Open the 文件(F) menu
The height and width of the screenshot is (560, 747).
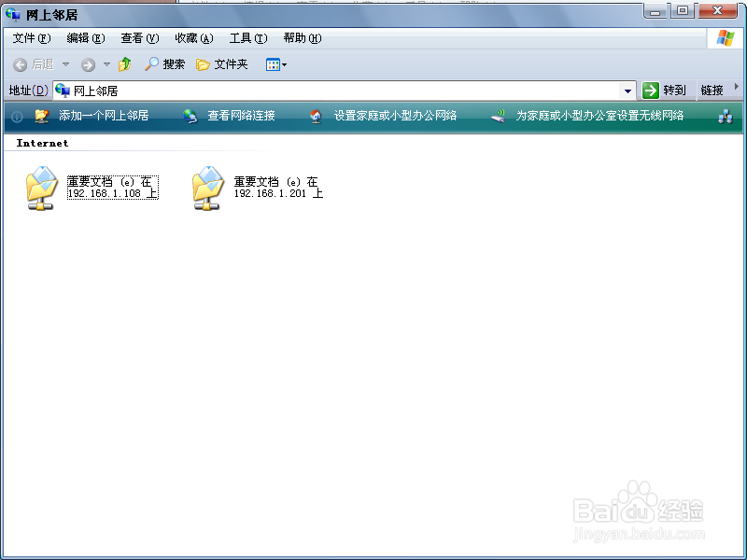pos(32,38)
